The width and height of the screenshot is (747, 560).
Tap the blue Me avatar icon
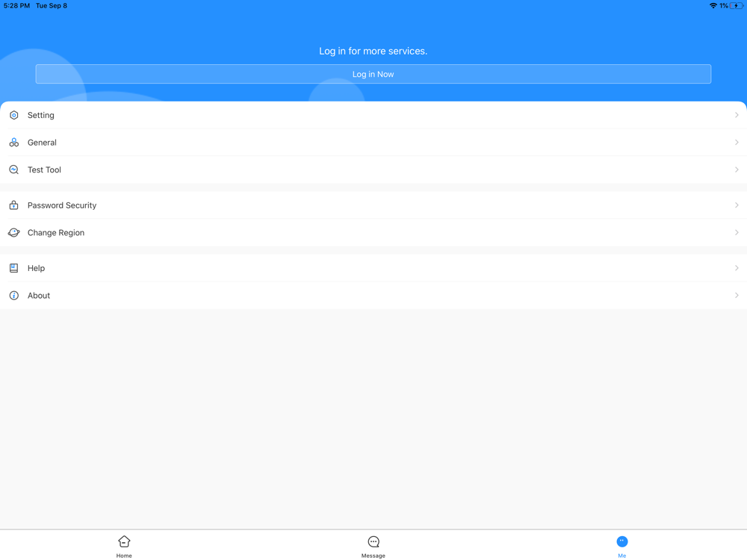coord(622,541)
